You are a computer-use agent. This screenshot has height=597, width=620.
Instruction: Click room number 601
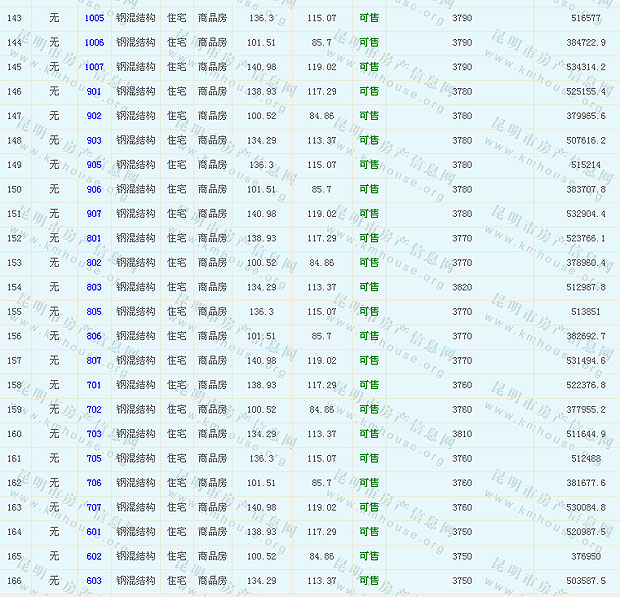[94, 532]
